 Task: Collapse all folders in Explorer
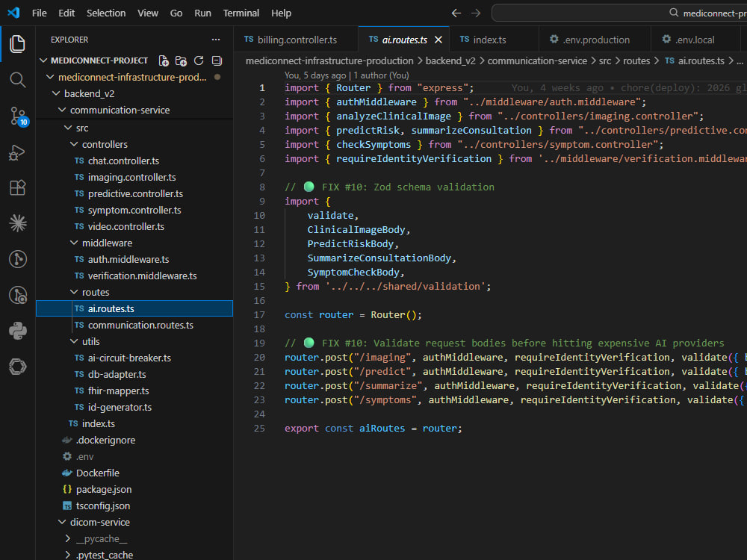tap(217, 60)
